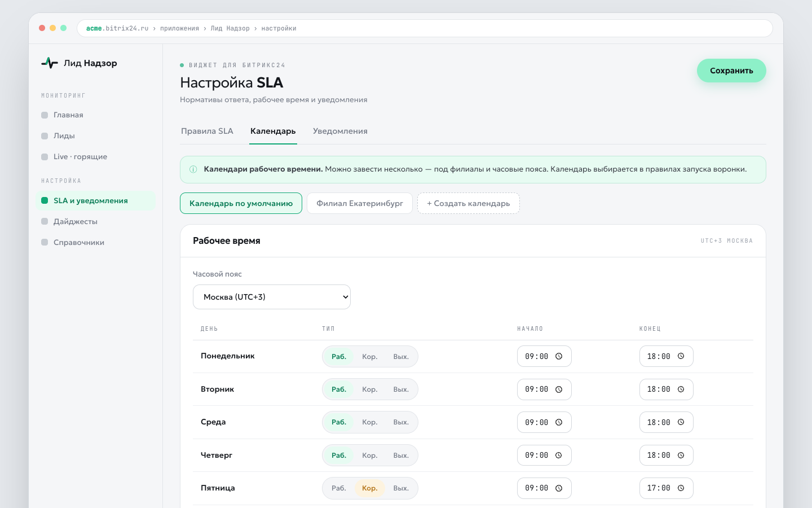812x508 pixels.
Task: Set Среда type to Вых.
Action: click(x=401, y=422)
